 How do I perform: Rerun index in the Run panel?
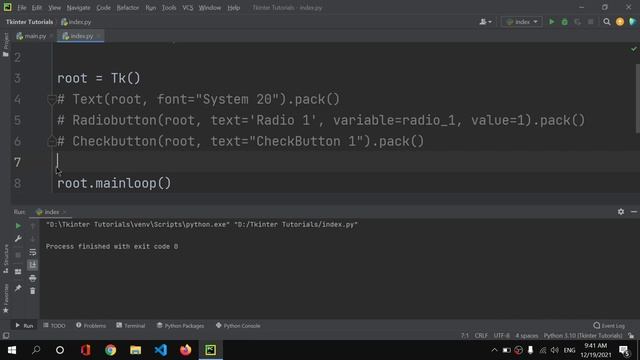pyautogui.click(x=18, y=226)
